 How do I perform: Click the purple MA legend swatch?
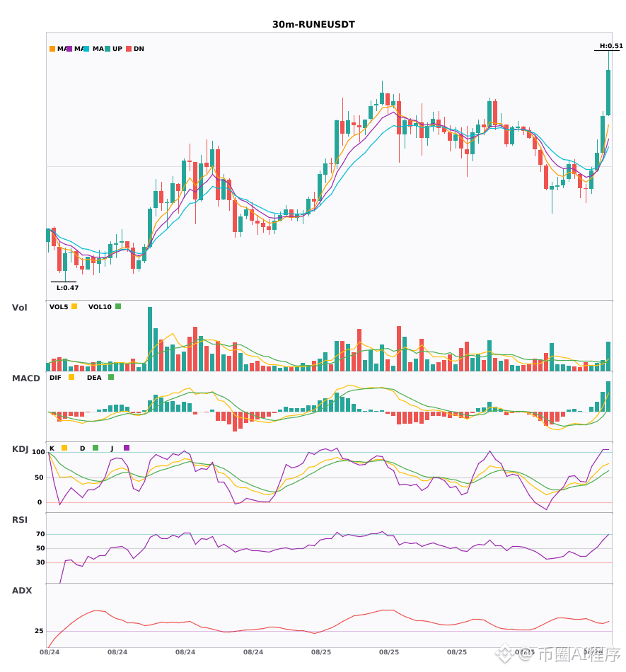(69, 49)
